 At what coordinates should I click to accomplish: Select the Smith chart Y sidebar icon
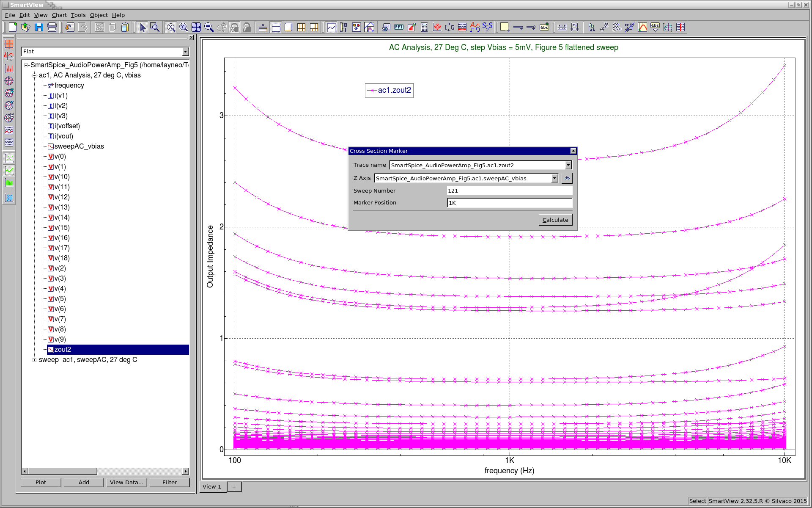(x=9, y=105)
